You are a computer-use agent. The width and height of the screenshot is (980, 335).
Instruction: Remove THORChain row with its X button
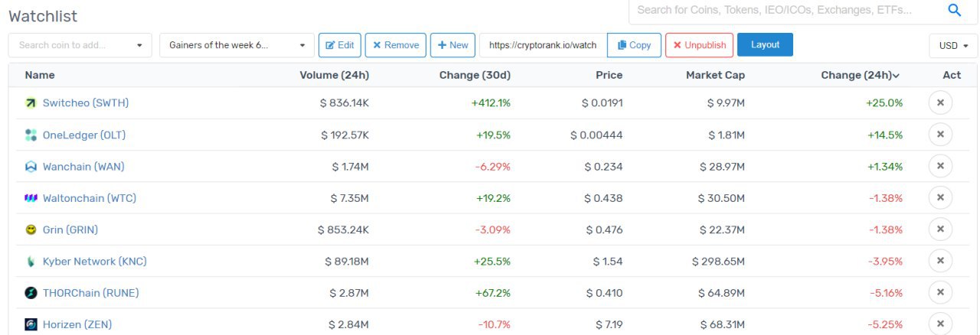(x=940, y=292)
